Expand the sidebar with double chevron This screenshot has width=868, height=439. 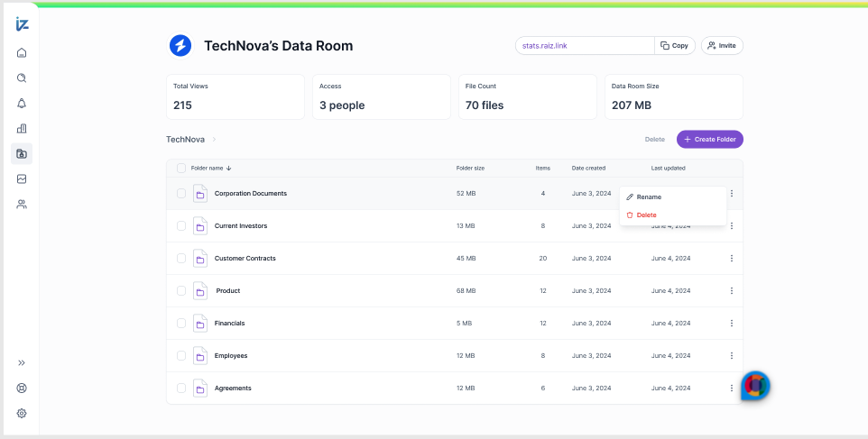(x=22, y=362)
